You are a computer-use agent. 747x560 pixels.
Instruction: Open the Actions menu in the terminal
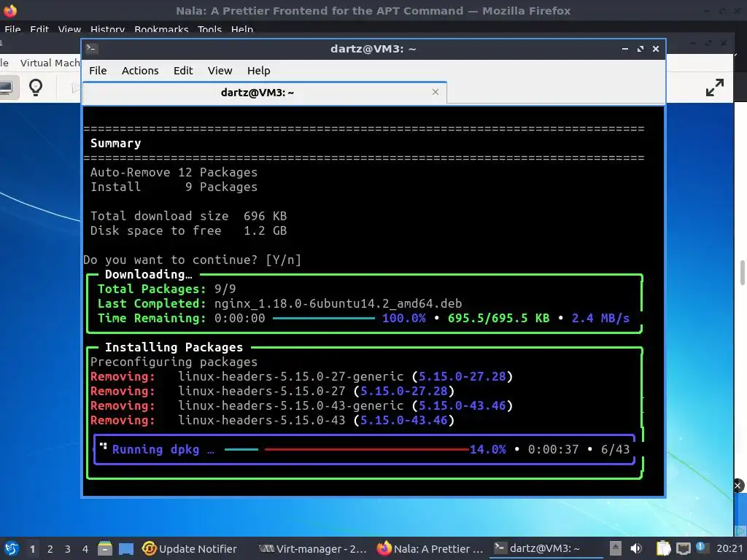[x=140, y=71]
